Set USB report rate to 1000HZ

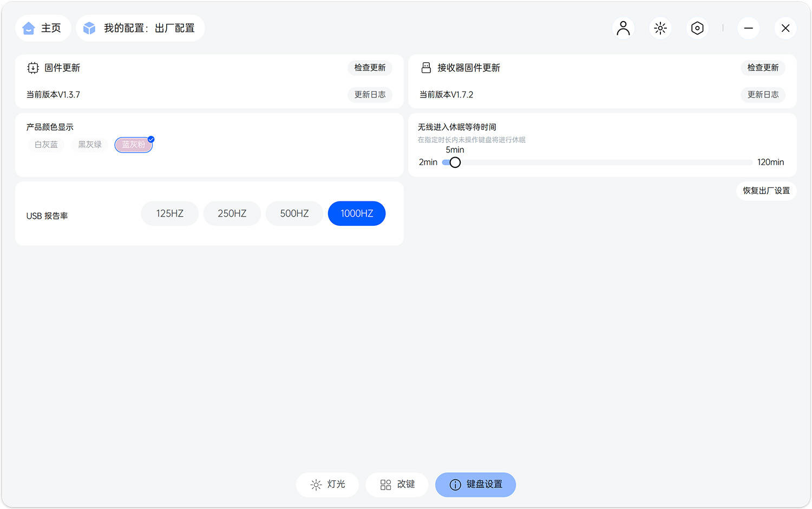click(x=357, y=213)
